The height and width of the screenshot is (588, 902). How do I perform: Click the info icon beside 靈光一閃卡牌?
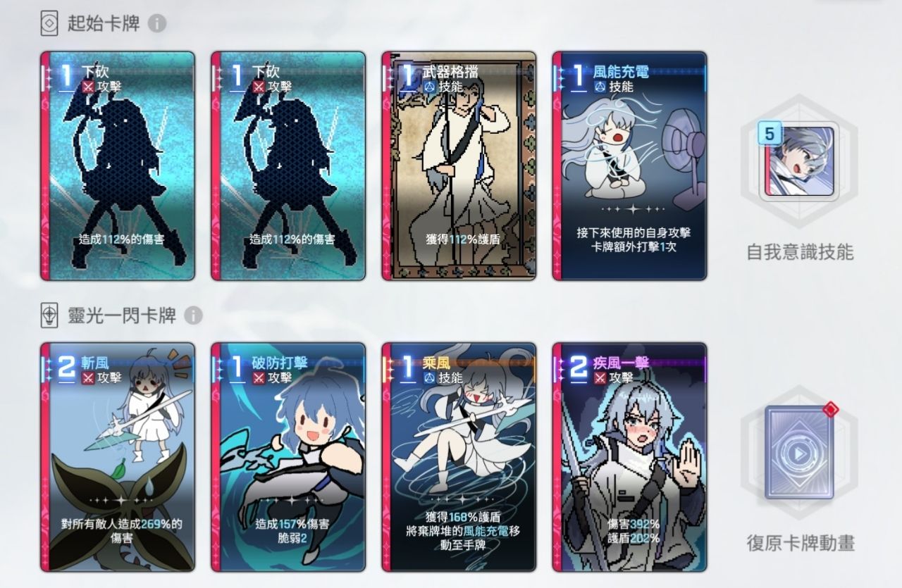click(194, 315)
